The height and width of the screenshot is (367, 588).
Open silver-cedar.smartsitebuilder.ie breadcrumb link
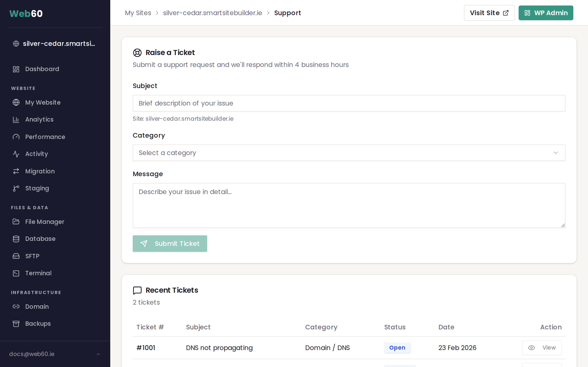[x=213, y=13]
